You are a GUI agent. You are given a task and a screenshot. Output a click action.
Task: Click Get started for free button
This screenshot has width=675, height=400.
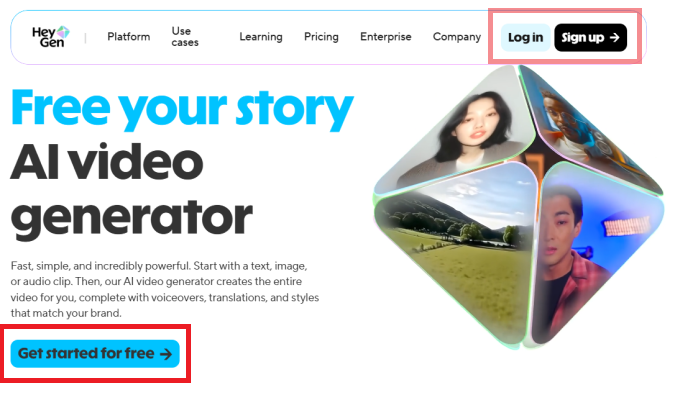(x=95, y=353)
